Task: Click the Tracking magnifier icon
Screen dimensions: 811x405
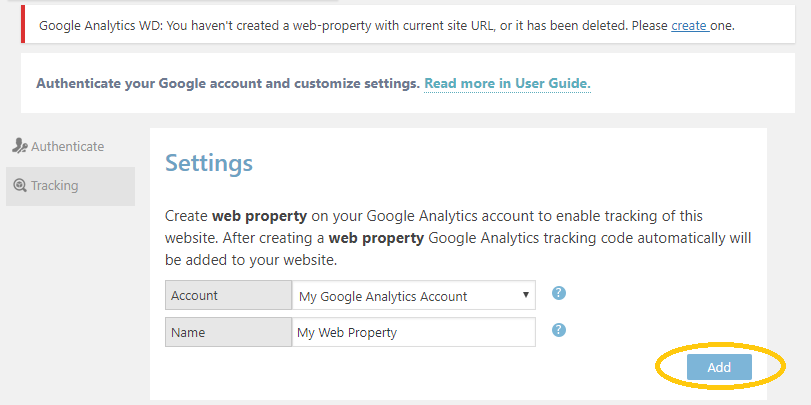Action: [x=20, y=186]
